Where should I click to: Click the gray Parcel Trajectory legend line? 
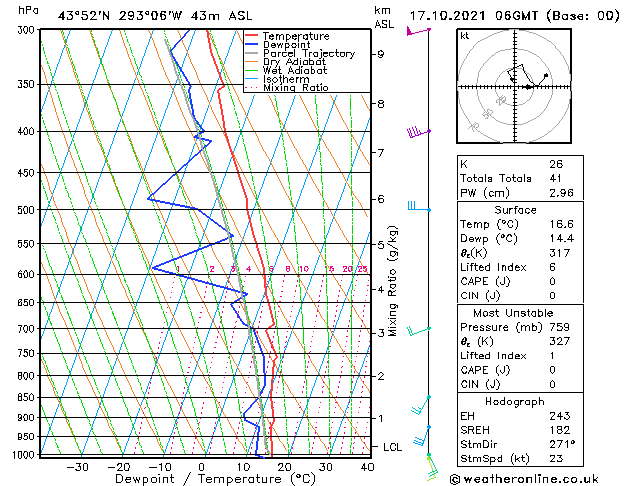(x=251, y=53)
